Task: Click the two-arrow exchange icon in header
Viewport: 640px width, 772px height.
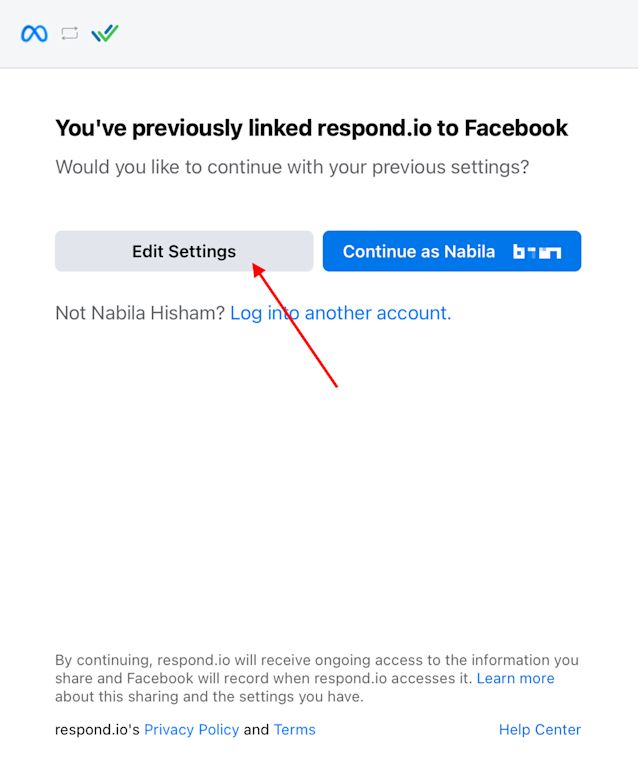Action: click(x=69, y=33)
